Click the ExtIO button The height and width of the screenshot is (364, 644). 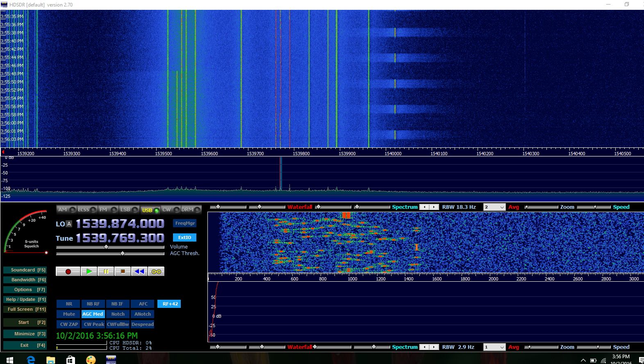pos(185,237)
